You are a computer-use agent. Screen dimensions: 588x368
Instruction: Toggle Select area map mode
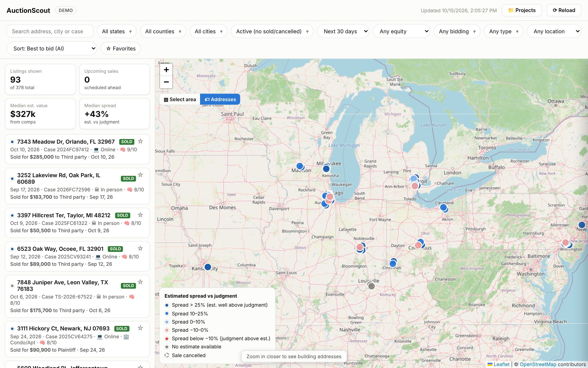click(x=180, y=99)
